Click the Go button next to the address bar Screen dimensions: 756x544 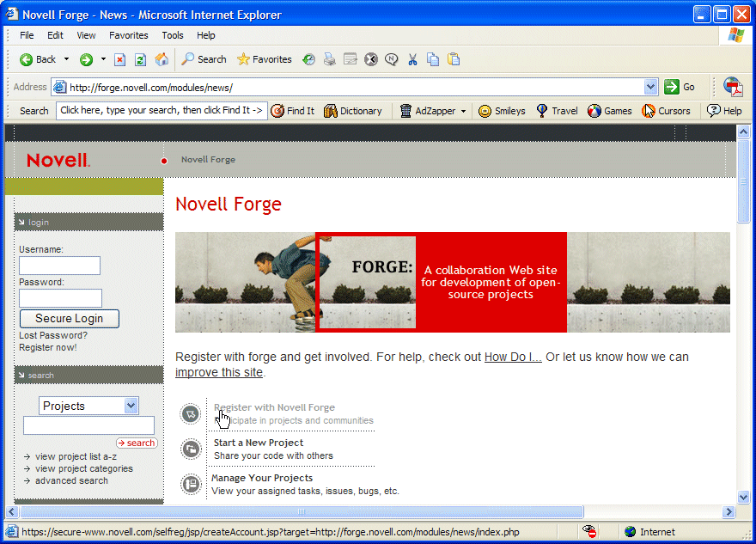click(x=679, y=88)
